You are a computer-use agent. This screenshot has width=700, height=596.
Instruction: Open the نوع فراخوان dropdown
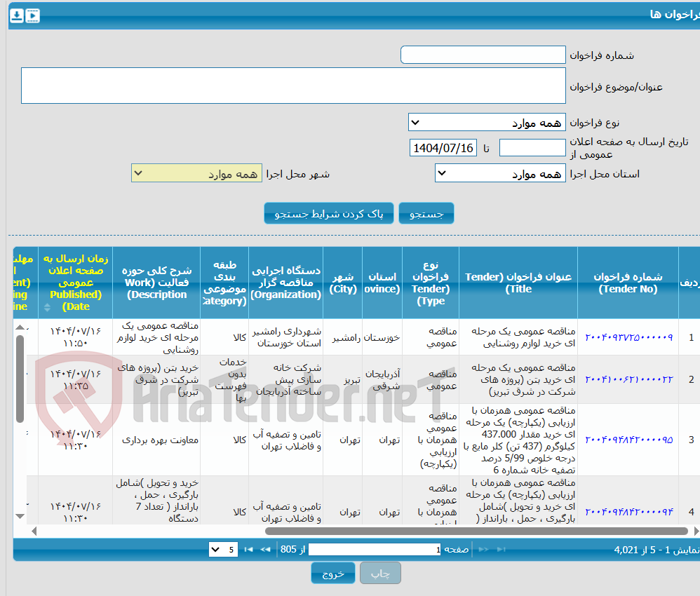click(x=487, y=121)
